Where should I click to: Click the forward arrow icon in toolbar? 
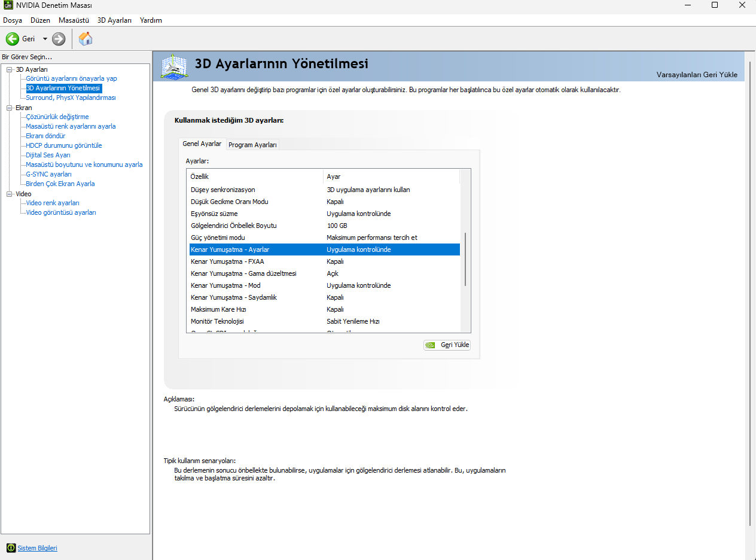coord(59,39)
